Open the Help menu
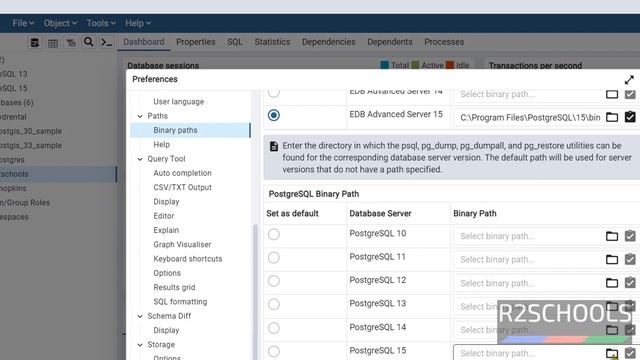Screen dimensions: 640x360 point(138,23)
